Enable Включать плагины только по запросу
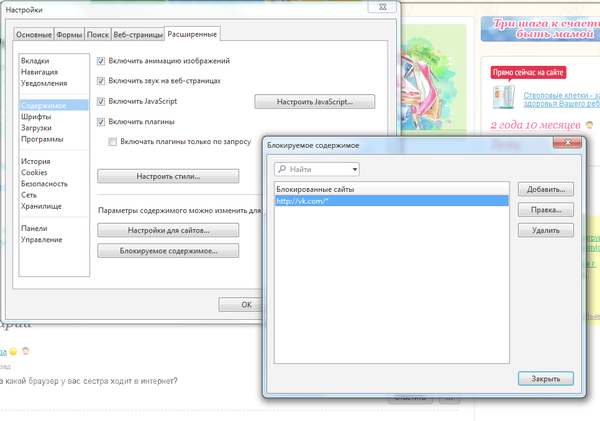The height and width of the screenshot is (421, 600). (113, 142)
